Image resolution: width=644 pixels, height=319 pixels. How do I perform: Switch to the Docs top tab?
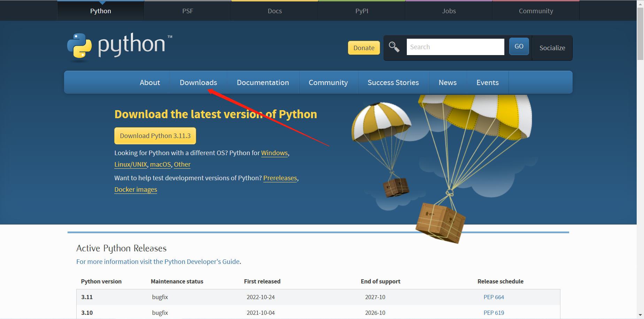(275, 11)
